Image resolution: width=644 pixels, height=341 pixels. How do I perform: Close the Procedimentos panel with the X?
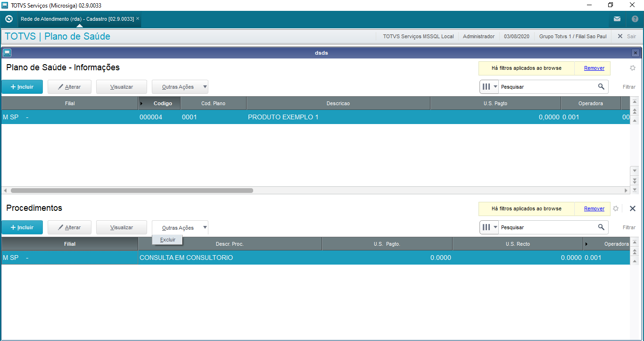633,208
